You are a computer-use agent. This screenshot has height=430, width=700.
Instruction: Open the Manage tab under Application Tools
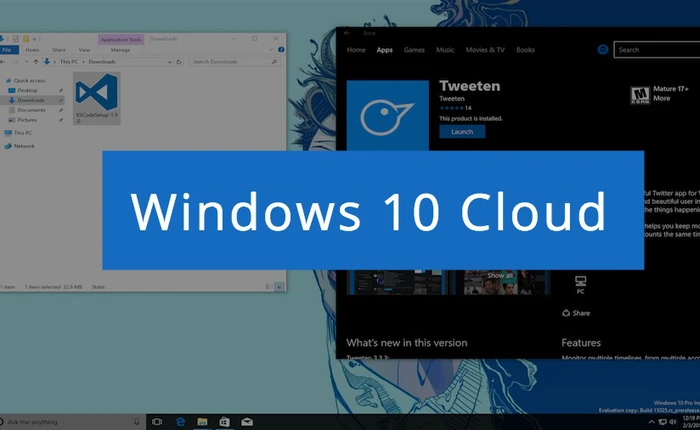(x=121, y=50)
